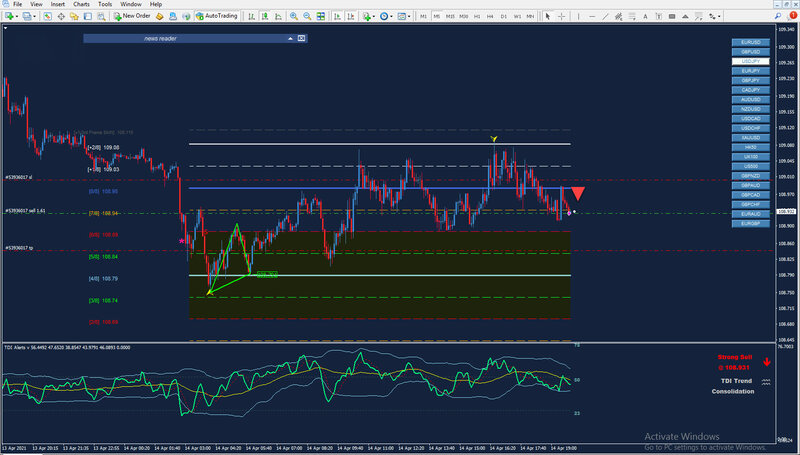
Task: Close the news reader panel
Action: (301, 38)
